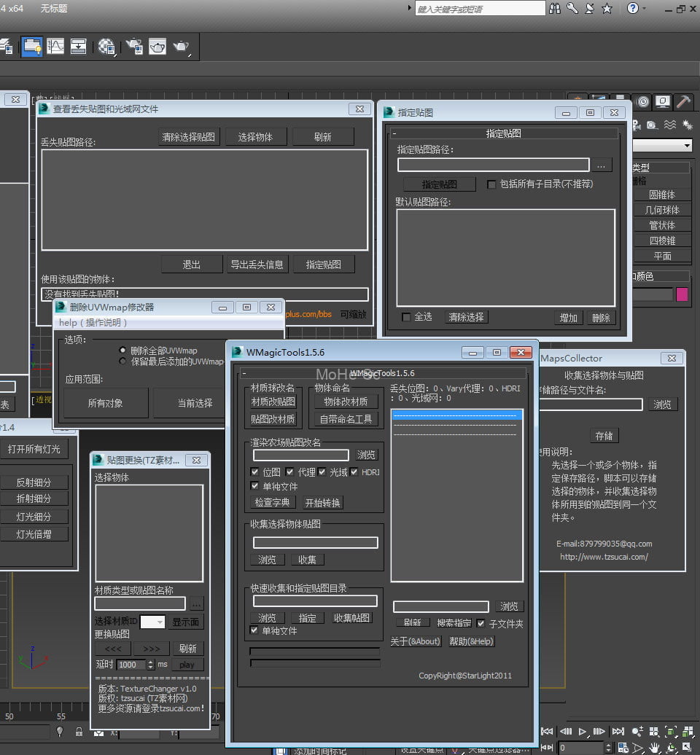
Task: Click the Space Warps wave icon
Action: [669, 125]
